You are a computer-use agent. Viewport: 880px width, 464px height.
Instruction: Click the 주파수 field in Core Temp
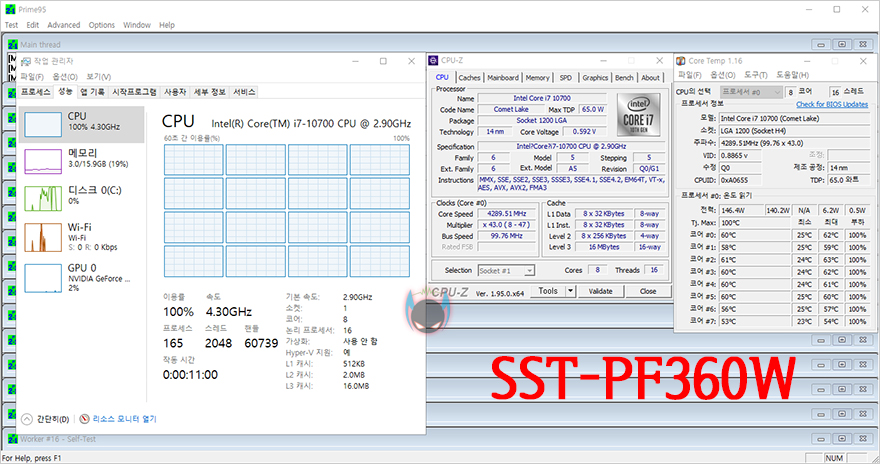pyautogui.click(x=795, y=143)
